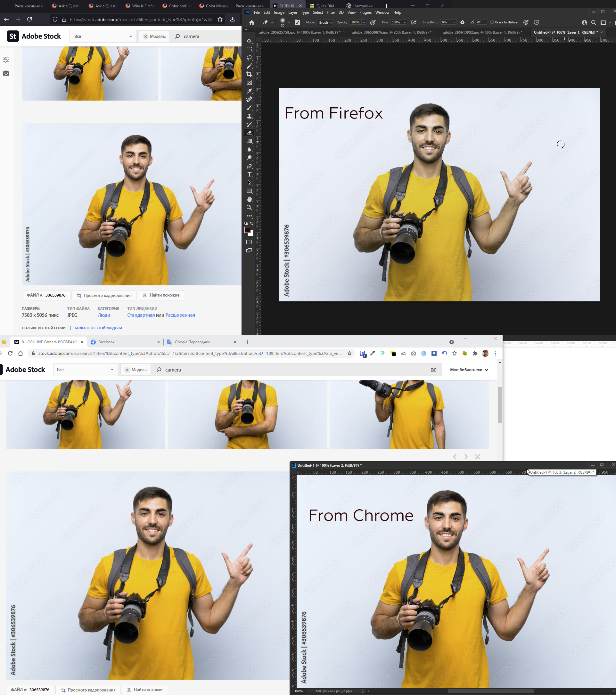616x695 pixels.
Task: Toggle the brush settings panel button
Action: coord(297,22)
